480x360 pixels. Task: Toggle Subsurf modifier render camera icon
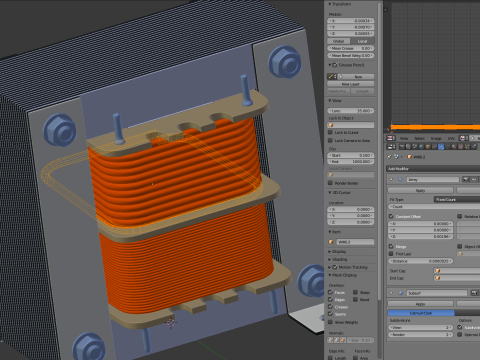point(474,293)
